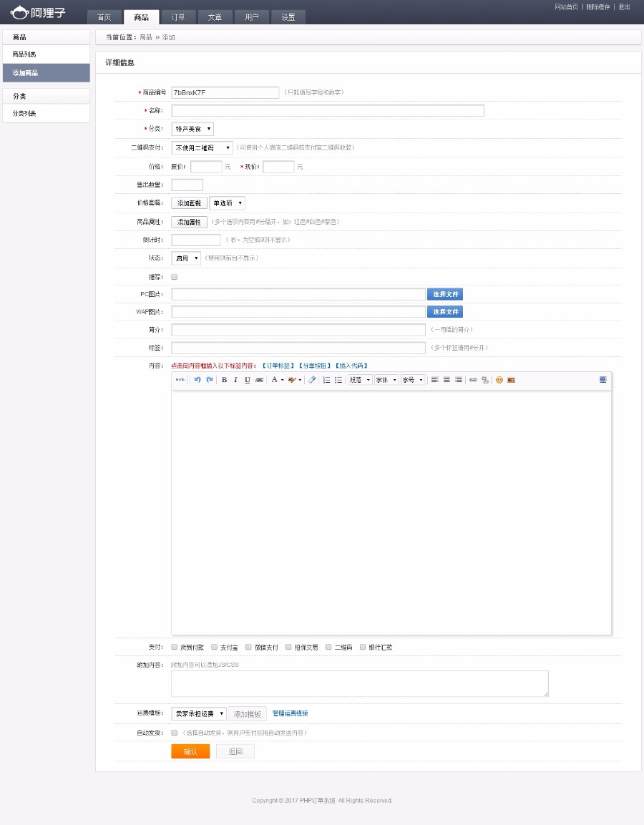The height and width of the screenshot is (825, 644).
Task: Enable 二维码 payment checkbox
Action: [328, 647]
